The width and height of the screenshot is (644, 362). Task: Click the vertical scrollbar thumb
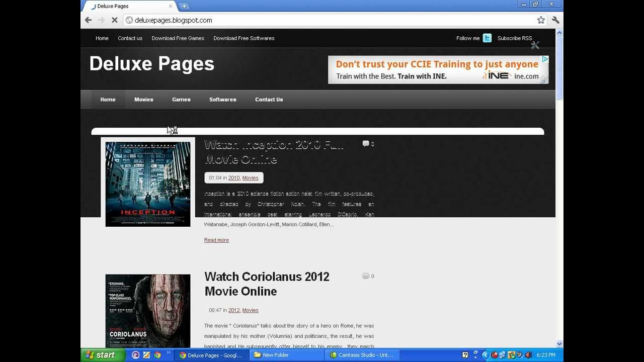[559, 68]
